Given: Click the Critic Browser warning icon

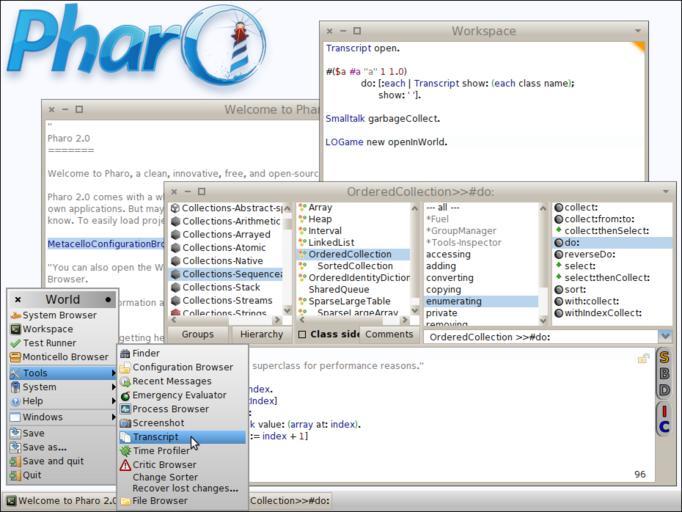Looking at the screenshot, I should click(x=125, y=465).
